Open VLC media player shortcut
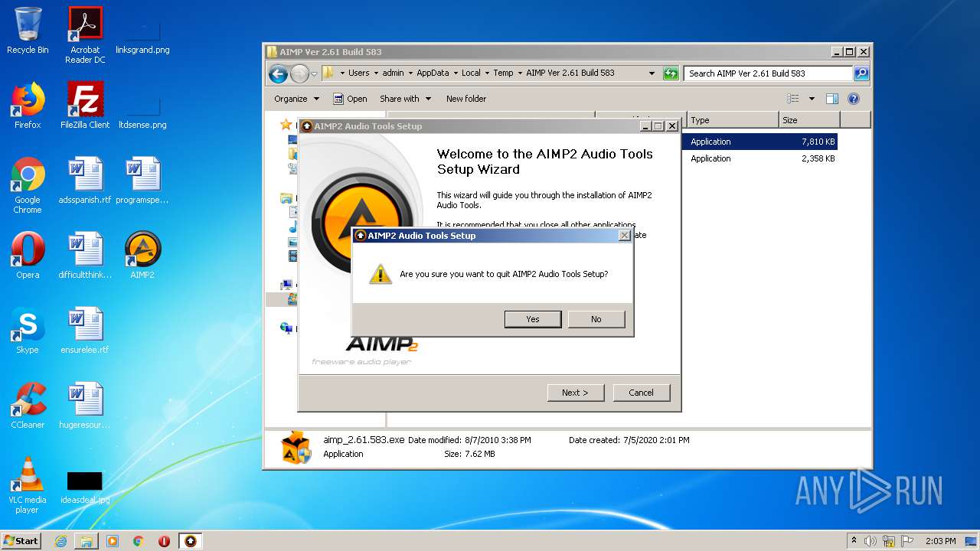The height and width of the screenshot is (551, 980). pos(28,485)
